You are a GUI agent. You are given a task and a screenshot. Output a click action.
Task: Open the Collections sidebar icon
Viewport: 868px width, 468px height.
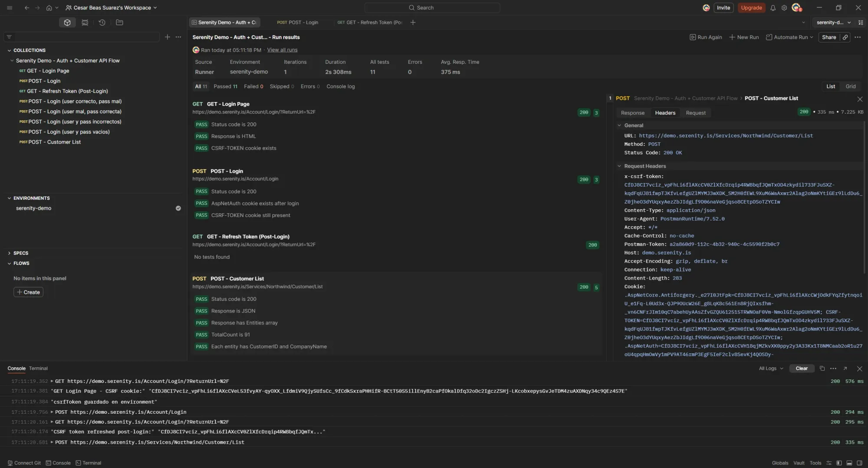tap(67, 22)
